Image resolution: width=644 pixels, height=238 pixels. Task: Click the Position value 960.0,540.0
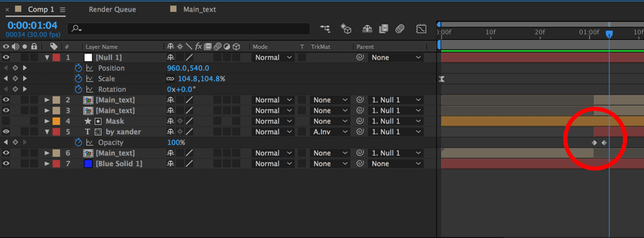click(x=188, y=68)
